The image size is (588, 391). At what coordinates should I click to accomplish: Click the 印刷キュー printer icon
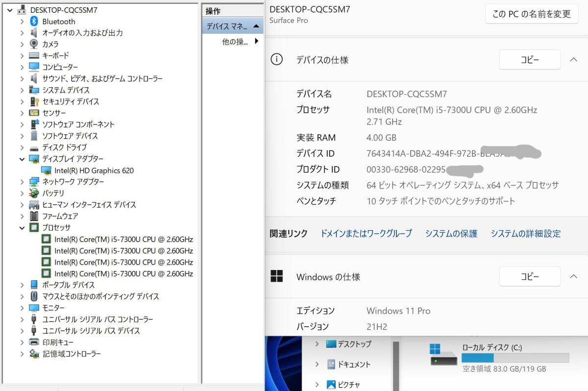(34, 342)
